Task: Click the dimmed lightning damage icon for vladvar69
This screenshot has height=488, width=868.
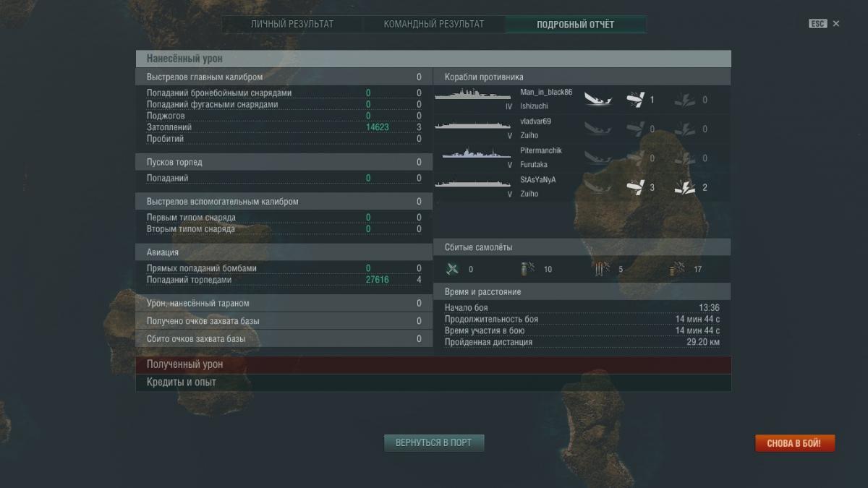Action: pos(685,129)
